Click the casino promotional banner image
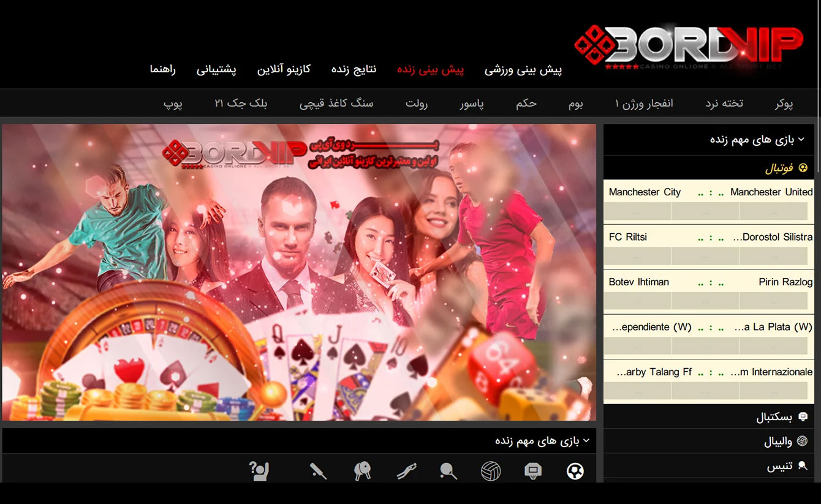This screenshot has width=821, height=504. (299, 273)
